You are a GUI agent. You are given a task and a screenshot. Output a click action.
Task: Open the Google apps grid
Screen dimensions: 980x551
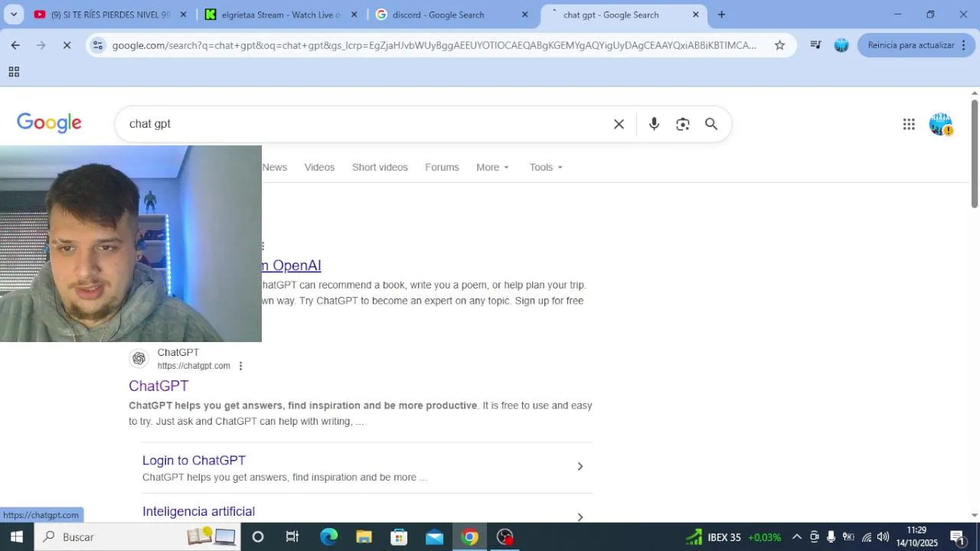click(909, 124)
